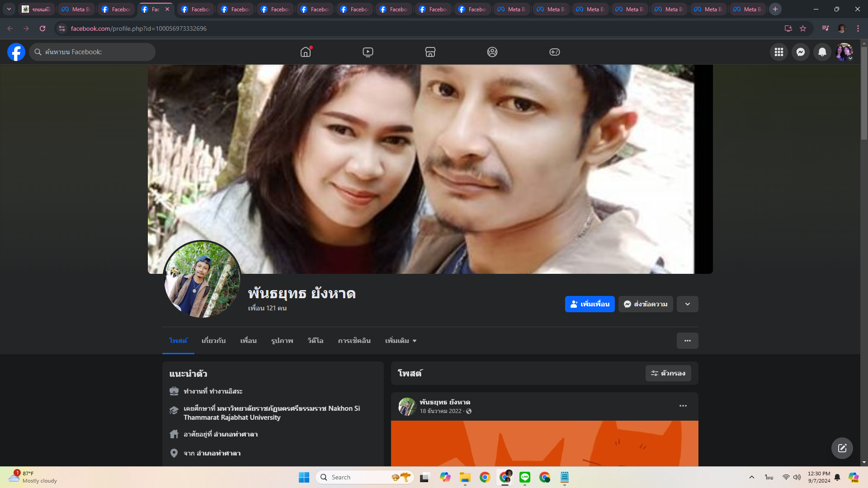The width and height of the screenshot is (868, 488).
Task: Switch to the รูปภาพ tab
Action: [282, 341]
